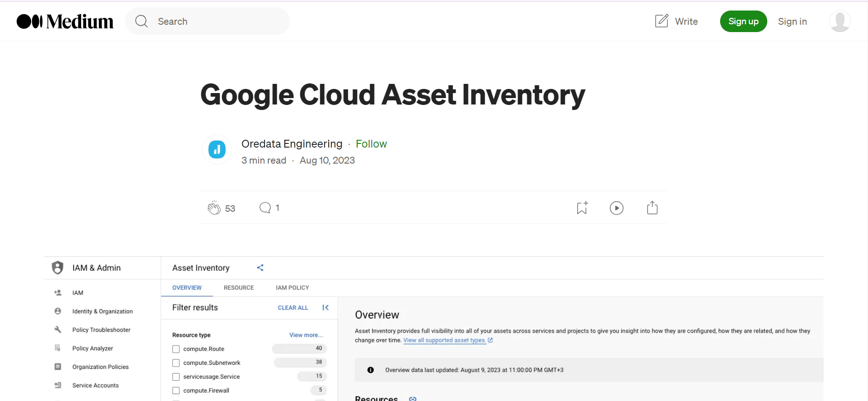Click the green Sign up button

tap(743, 22)
